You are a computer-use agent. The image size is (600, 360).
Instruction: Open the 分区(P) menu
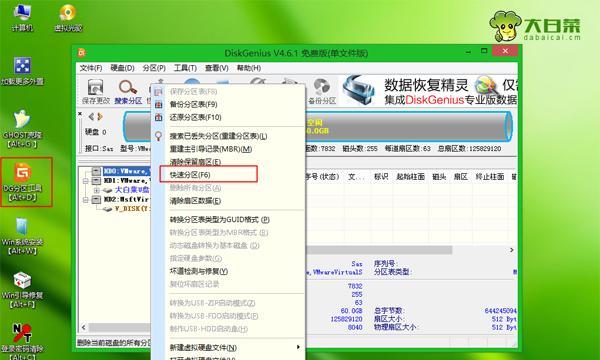pos(154,68)
